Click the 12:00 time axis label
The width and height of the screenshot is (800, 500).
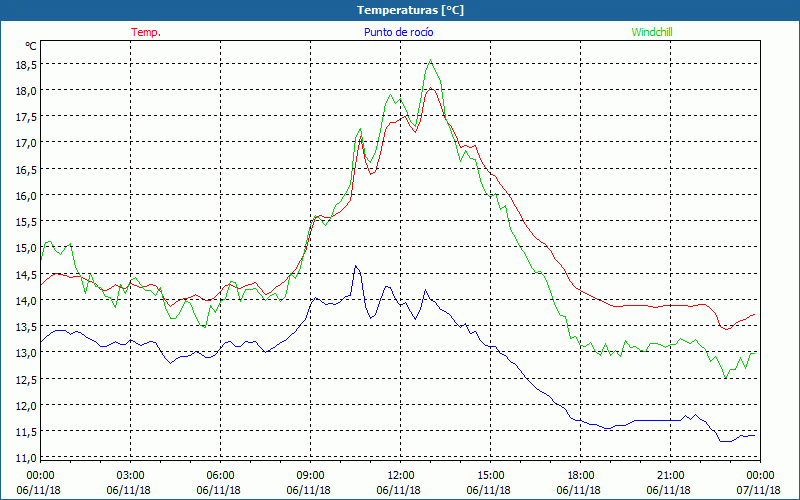click(x=401, y=476)
